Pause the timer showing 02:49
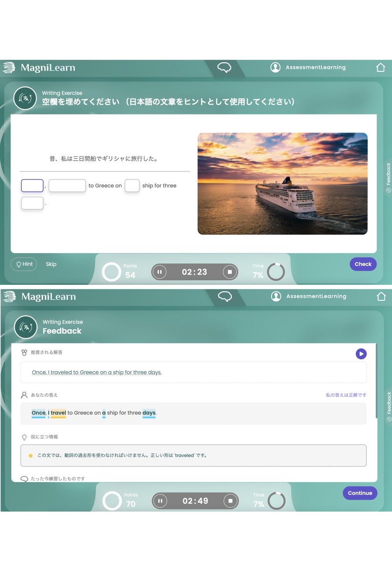 [x=160, y=501]
